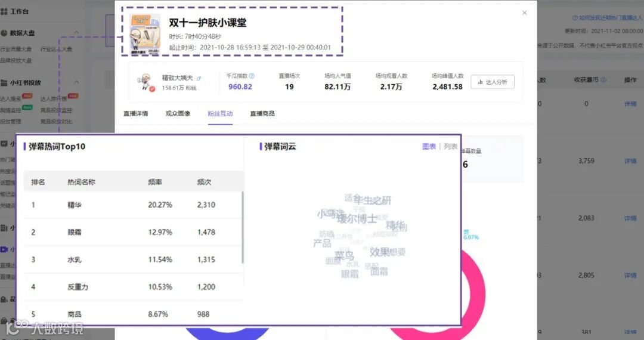
Task: Open 品牌投放大盘 in the sidebar
Action: click(16, 60)
